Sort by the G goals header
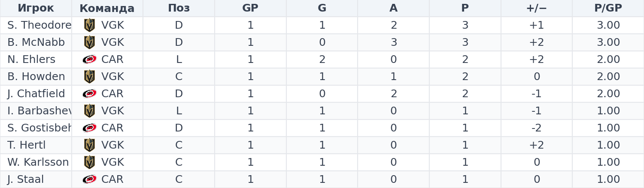This screenshot has width=644, height=188. click(x=322, y=8)
